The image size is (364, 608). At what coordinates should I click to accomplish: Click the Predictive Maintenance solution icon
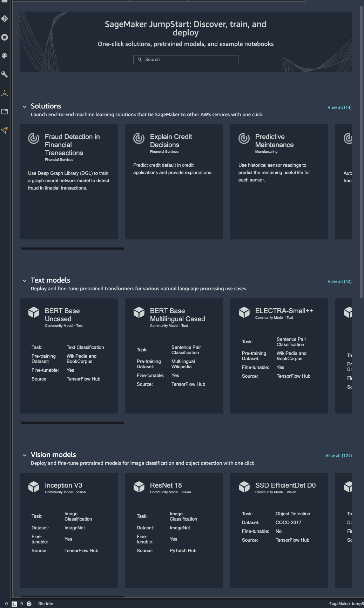click(x=244, y=138)
